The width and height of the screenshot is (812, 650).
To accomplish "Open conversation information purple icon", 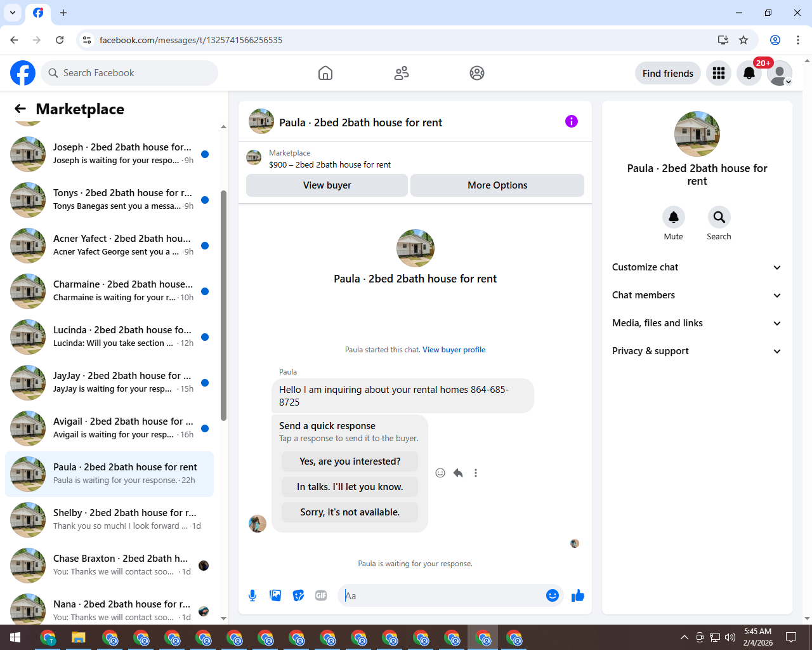I will pos(572,121).
